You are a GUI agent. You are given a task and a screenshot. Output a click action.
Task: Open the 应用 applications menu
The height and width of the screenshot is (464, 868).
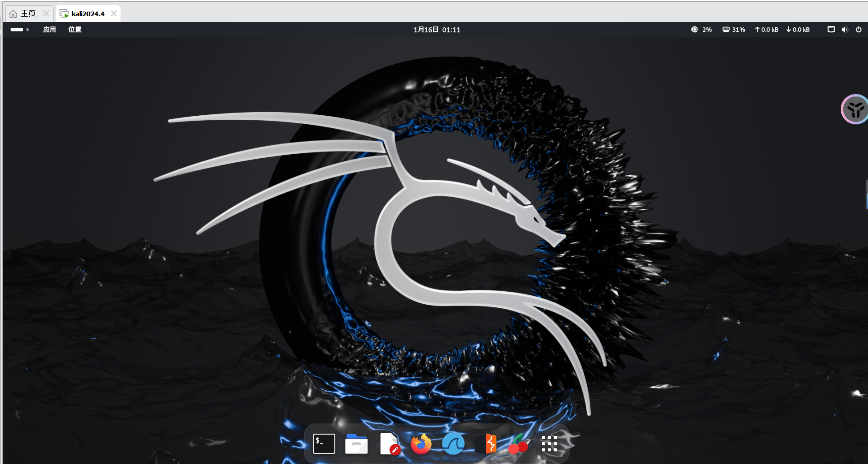[49, 29]
